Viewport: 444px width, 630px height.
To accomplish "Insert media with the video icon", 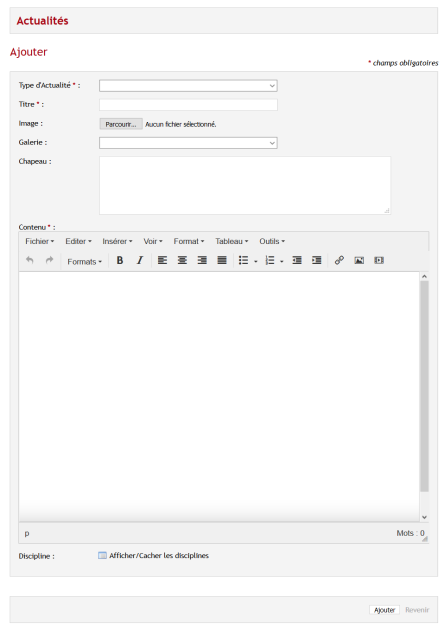I will pyautogui.click(x=379, y=260).
